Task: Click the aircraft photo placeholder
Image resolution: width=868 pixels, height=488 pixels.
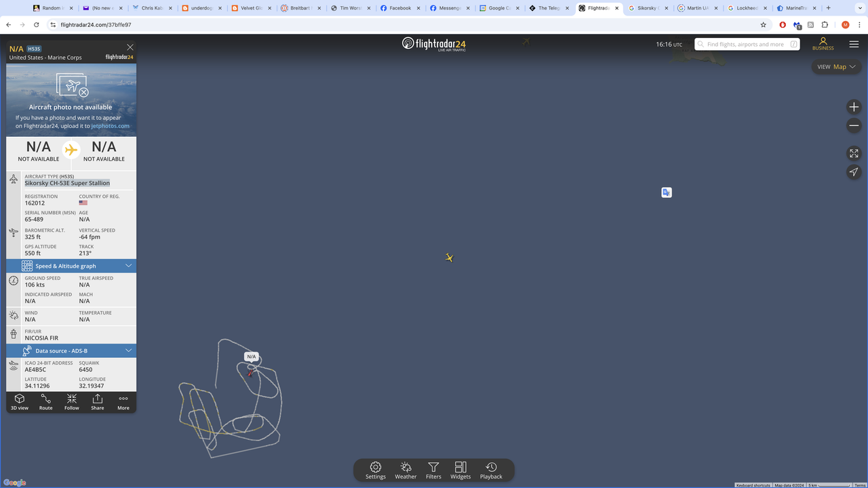Action: 71,100
